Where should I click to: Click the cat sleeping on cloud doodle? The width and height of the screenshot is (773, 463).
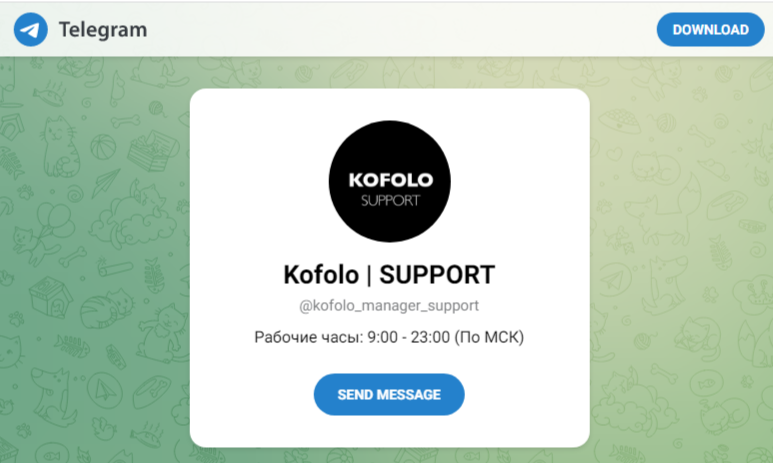[133, 216]
